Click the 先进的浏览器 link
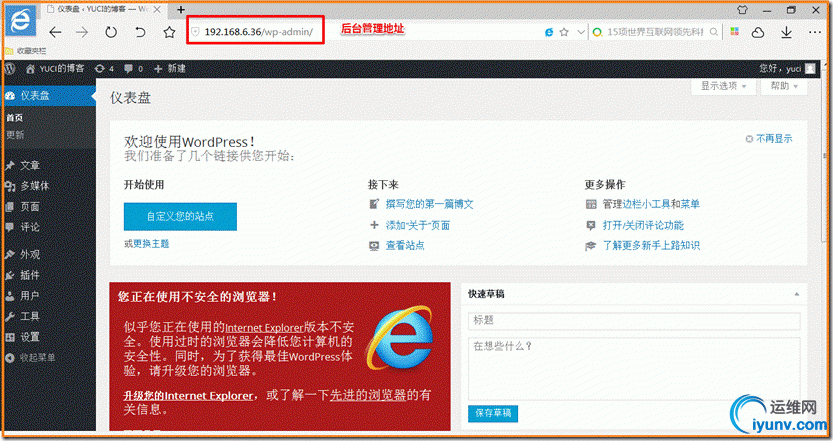The height and width of the screenshot is (441, 833). pyautogui.click(x=368, y=395)
